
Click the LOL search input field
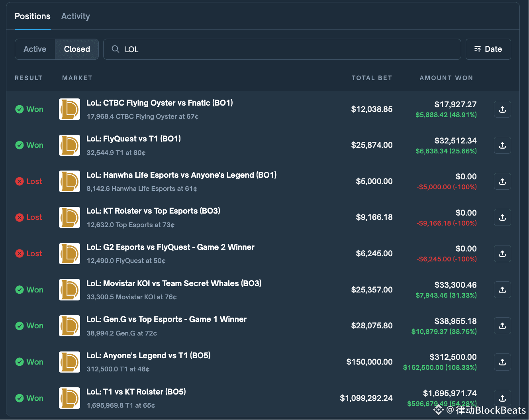[x=287, y=49]
